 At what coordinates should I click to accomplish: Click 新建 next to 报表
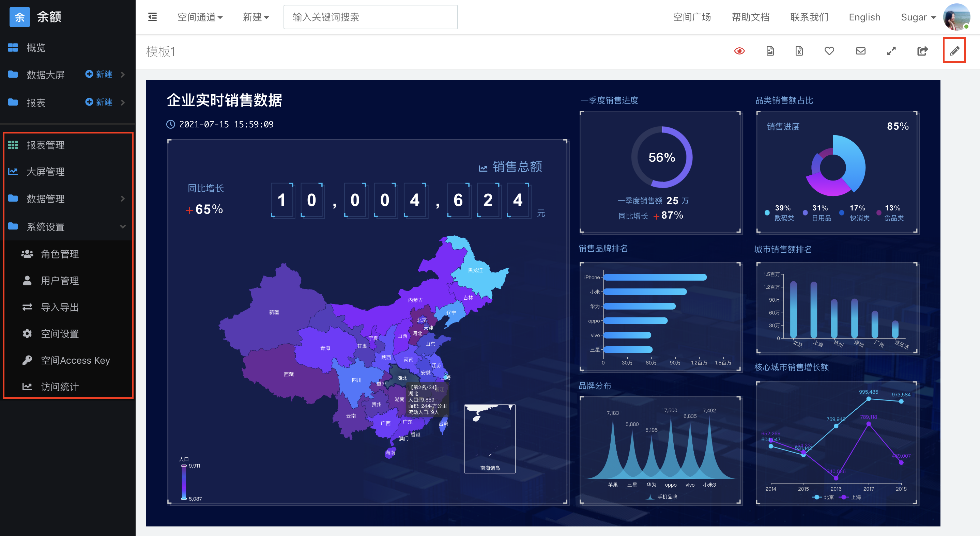click(99, 102)
